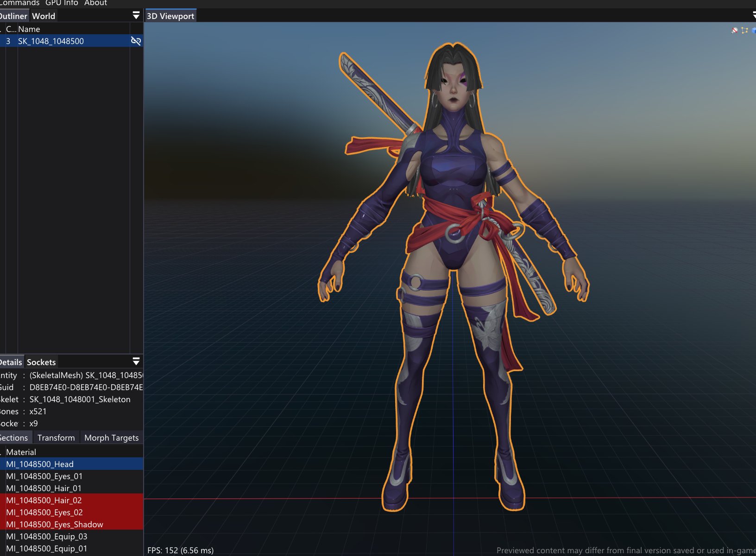Click the Name column header
Viewport: 756px width, 556px height.
click(x=29, y=29)
